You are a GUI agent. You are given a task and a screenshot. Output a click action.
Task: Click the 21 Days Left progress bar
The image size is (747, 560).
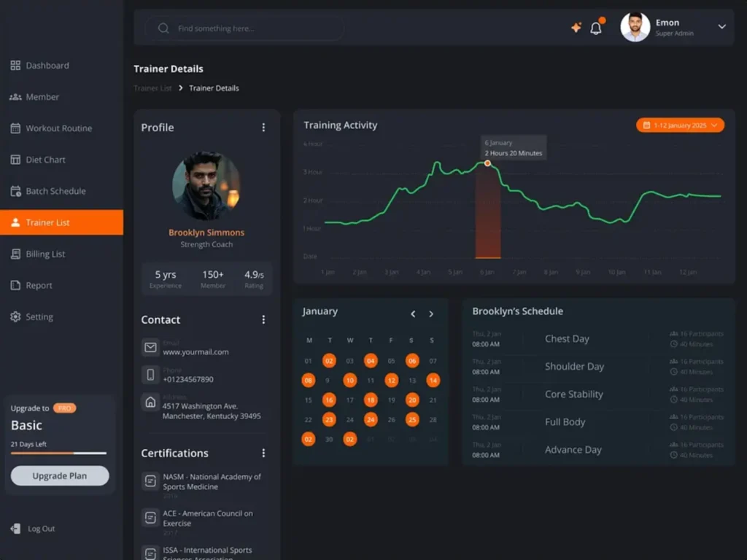click(x=58, y=453)
